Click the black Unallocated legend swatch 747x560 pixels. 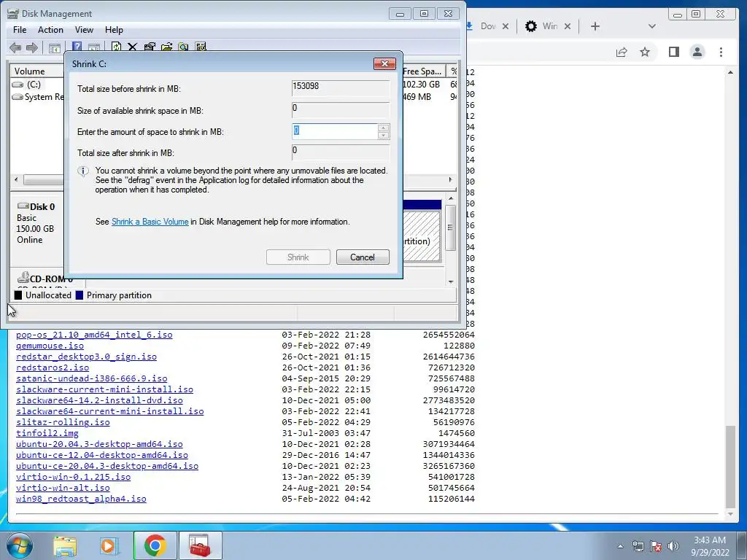[18, 295]
